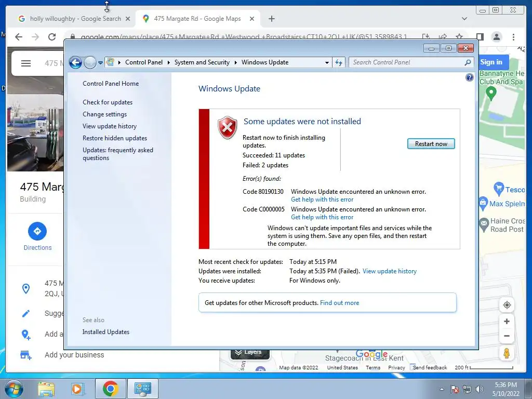Click the Refresh button in Control Panel address bar
Viewport: 532px width, 399px height.
coord(339,62)
